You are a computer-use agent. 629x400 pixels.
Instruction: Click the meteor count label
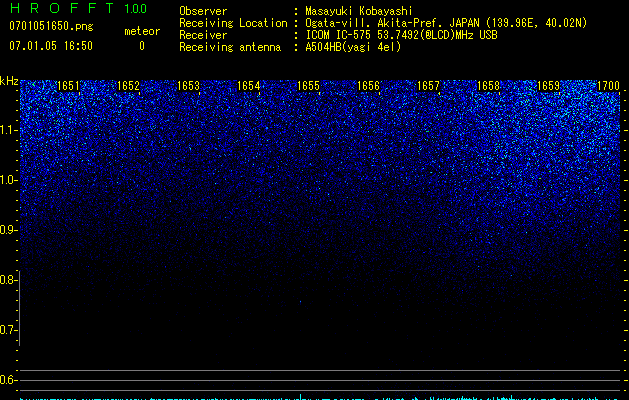pyautogui.click(x=142, y=31)
